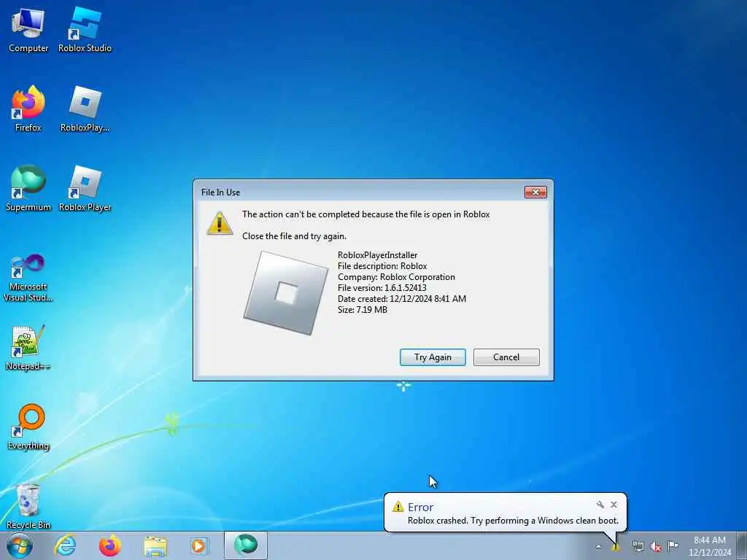
Task: Launch Internet Explorer from the taskbar
Action: coord(65,545)
